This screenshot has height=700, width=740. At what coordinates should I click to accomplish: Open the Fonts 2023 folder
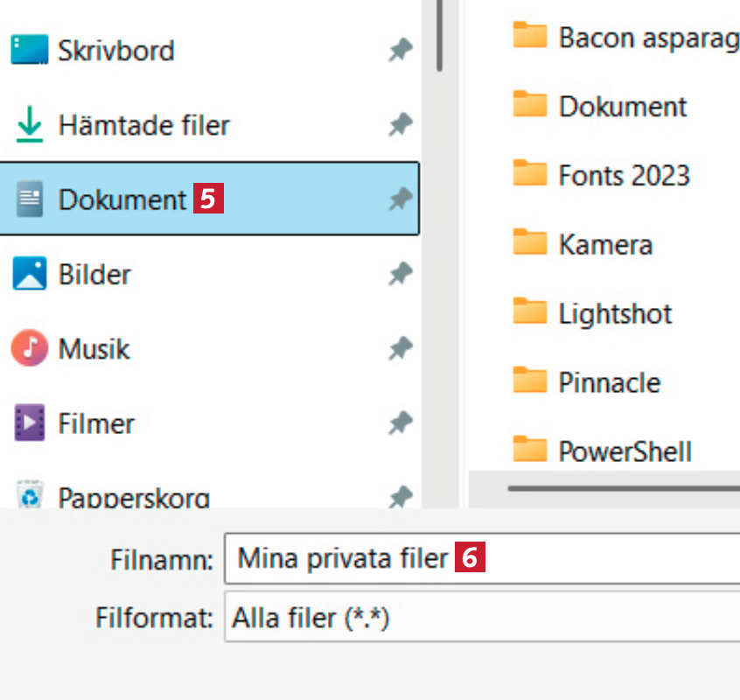tap(624, 175)
